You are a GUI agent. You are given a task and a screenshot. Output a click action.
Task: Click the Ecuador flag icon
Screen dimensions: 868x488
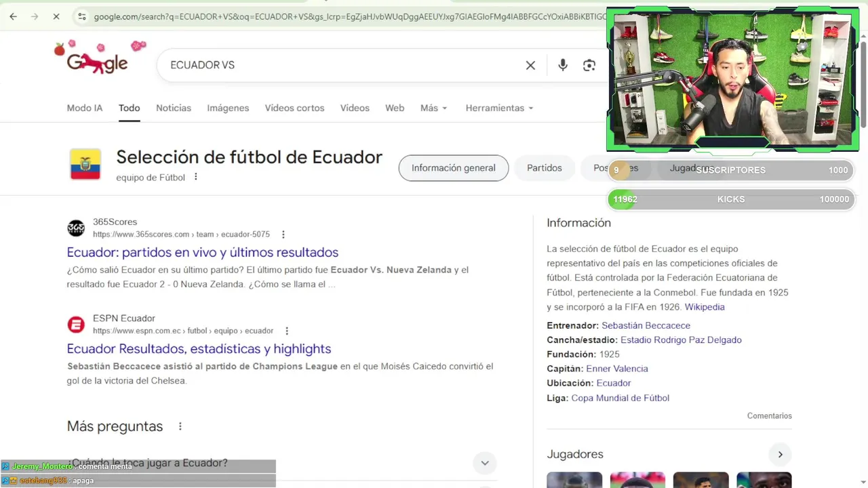85,165
